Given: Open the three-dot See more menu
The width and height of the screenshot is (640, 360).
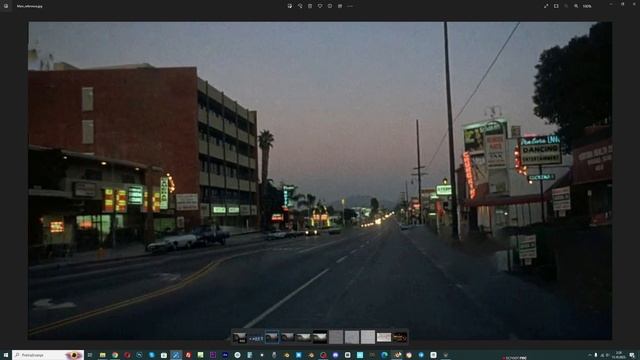Looking at the screenshot, I should pyautogui.click(x=350, y=6).
